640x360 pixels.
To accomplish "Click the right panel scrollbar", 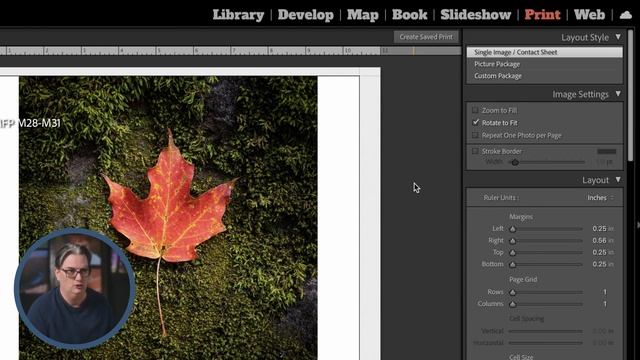I will [x=631, y=96].
